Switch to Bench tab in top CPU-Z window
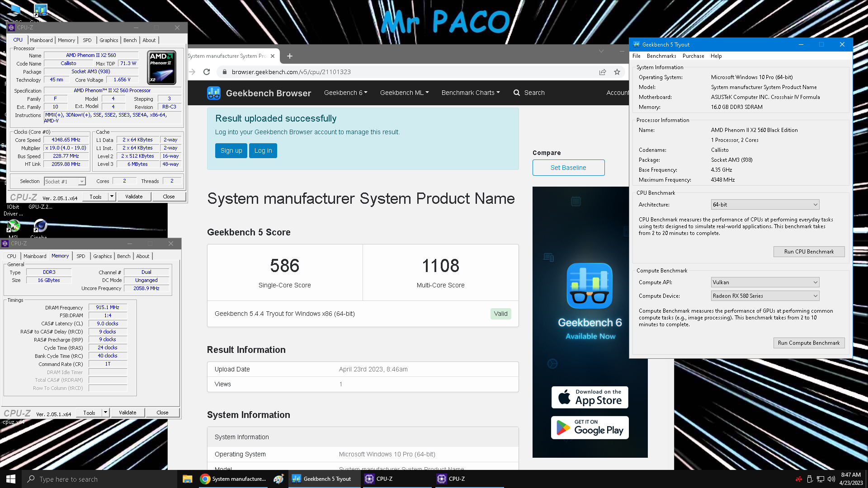The width and height of the screenshot is (868, 488). tap(130, 40)
